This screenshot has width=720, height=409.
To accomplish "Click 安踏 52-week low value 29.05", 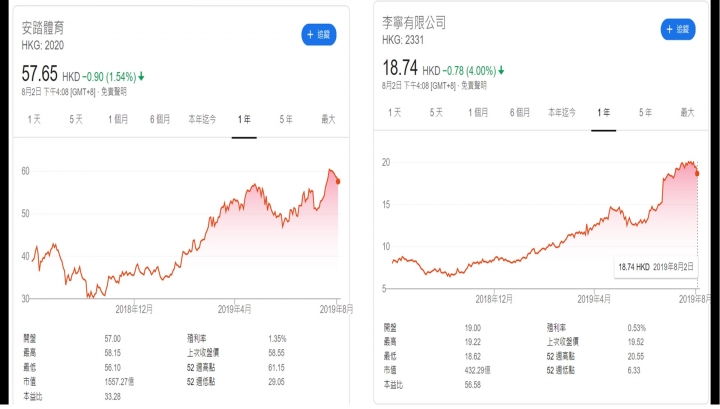I will pyautogui.click(x=276, y=382).
